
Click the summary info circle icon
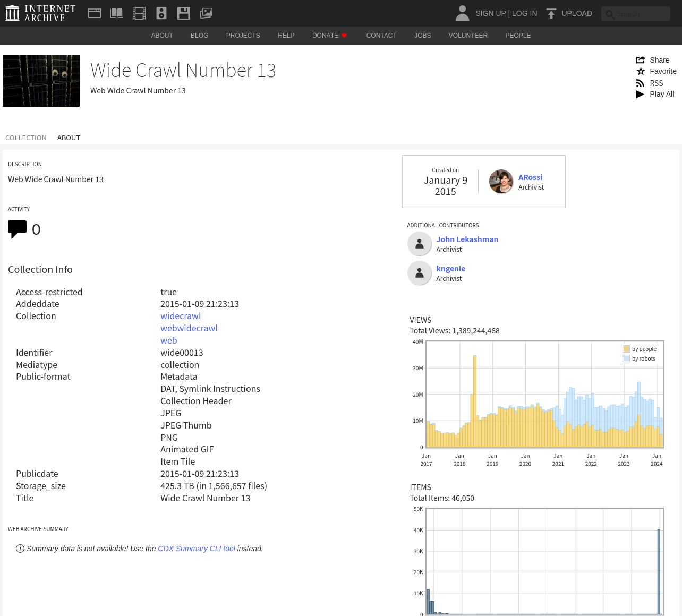pyautogui.click(x=20, y=549)
